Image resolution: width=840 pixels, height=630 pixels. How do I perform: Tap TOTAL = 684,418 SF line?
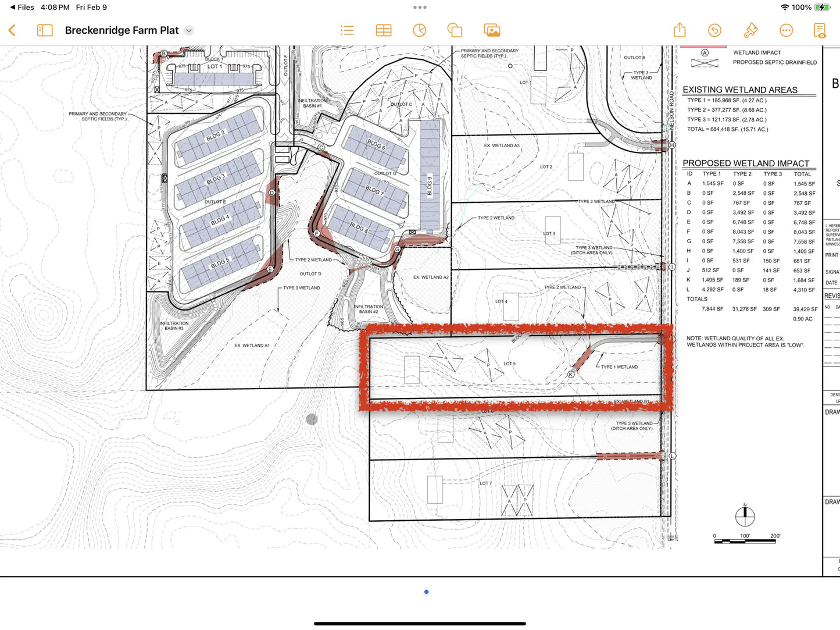[x=727, y=129]
